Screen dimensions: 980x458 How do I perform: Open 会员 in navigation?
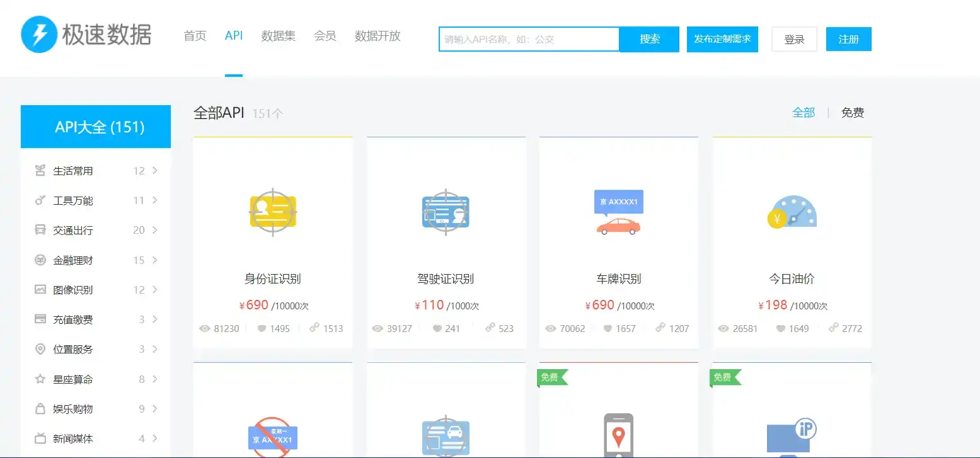coord(325,36)
